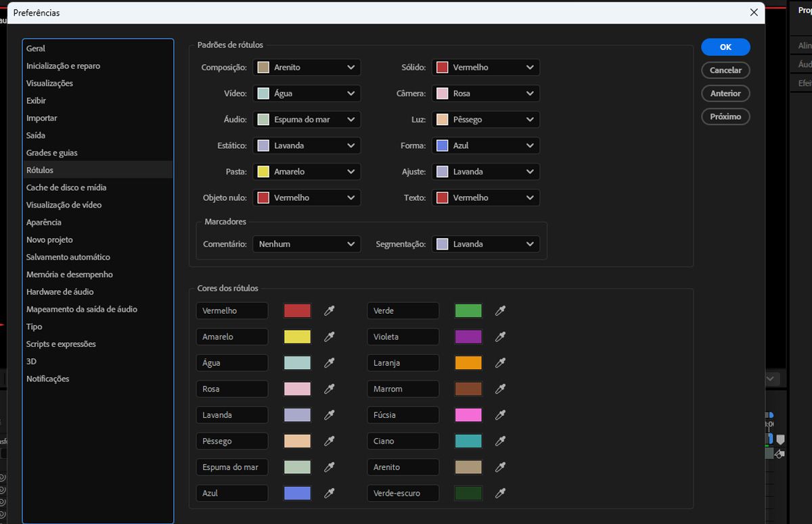
Task: Expand the Ajuste label dropdown
Action: 486,172
